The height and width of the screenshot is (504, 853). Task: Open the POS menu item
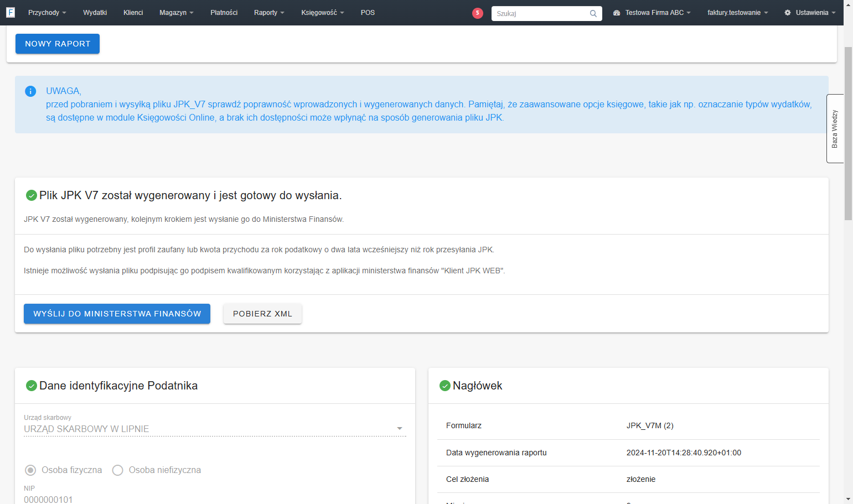click(x=368, y=13)
